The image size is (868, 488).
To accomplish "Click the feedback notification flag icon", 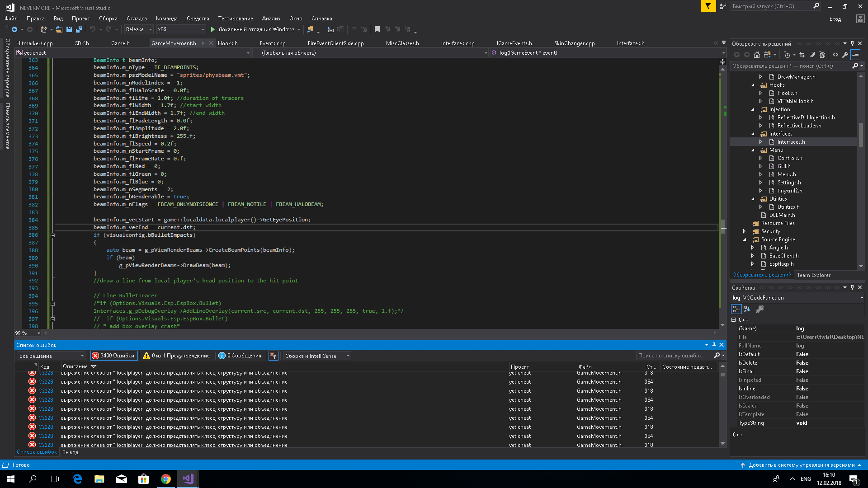I will [x=708, y=6].
